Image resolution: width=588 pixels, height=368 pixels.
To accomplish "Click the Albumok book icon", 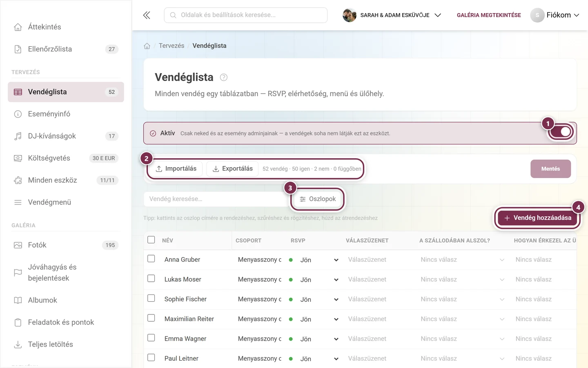I will pyautogui.click(x=18, y=301).
